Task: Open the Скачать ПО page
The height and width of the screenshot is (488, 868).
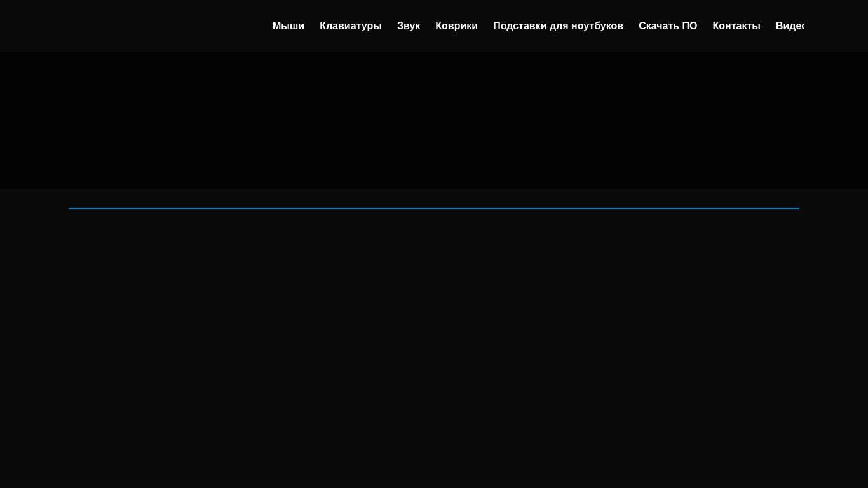Action: tap(667, 26)
